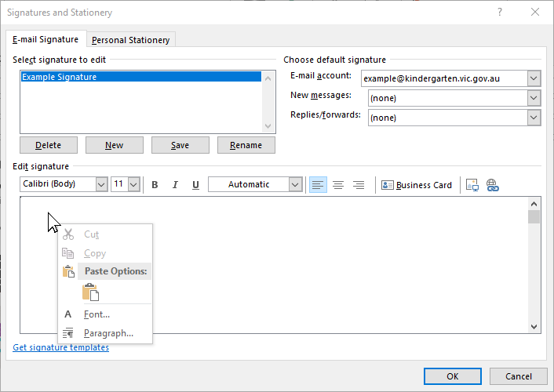Switch to the Personal Stationery tab

point(131,40)
